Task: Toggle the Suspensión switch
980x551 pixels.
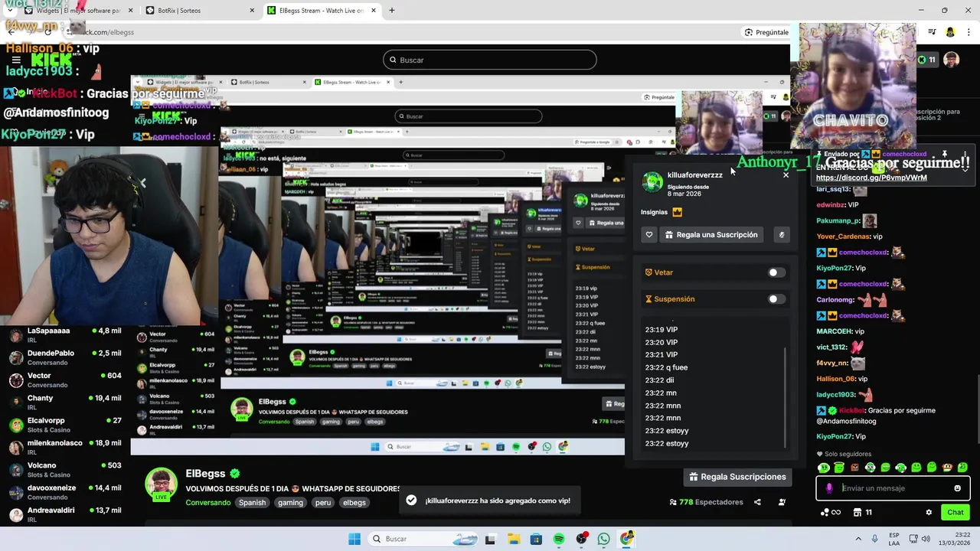Action: (776, 299)
